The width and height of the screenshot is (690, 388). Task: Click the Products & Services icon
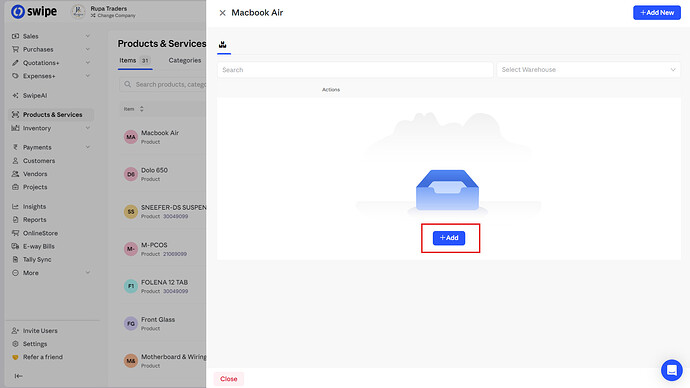click(15, 114)
